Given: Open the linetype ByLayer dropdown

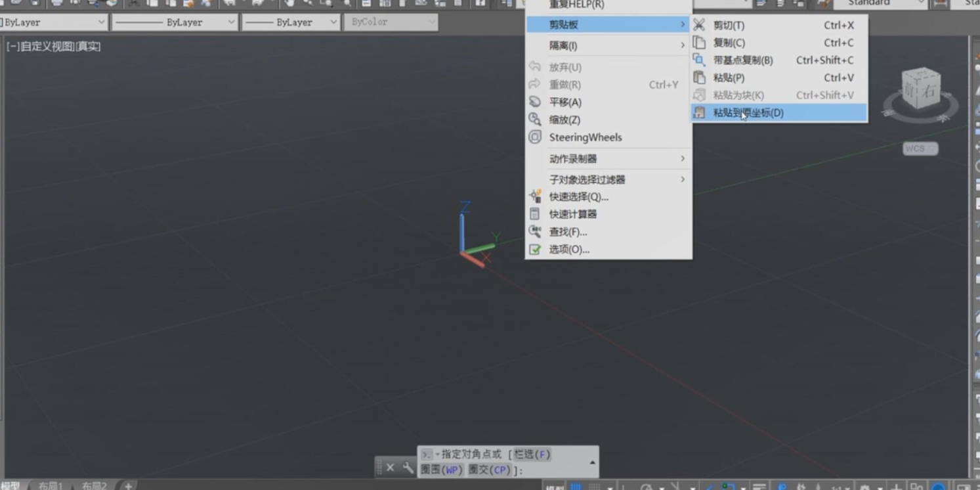Looking at the screenshot, I should pos(175,22).
